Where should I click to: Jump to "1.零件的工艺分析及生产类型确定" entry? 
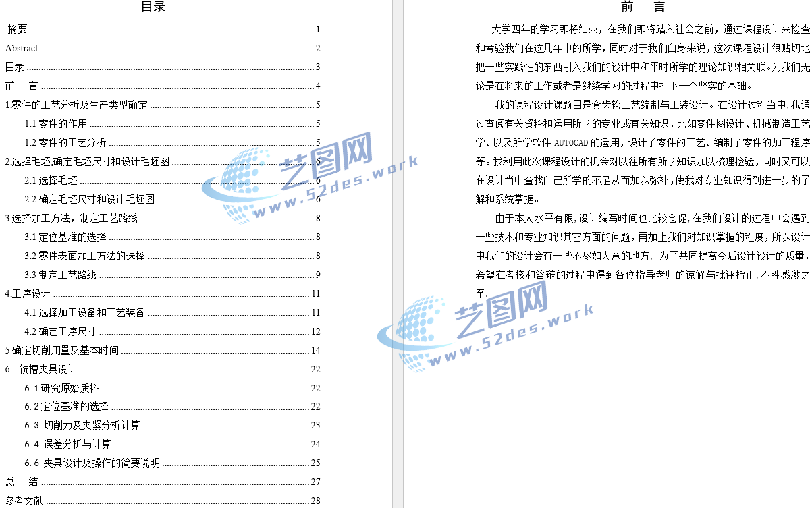163,105
